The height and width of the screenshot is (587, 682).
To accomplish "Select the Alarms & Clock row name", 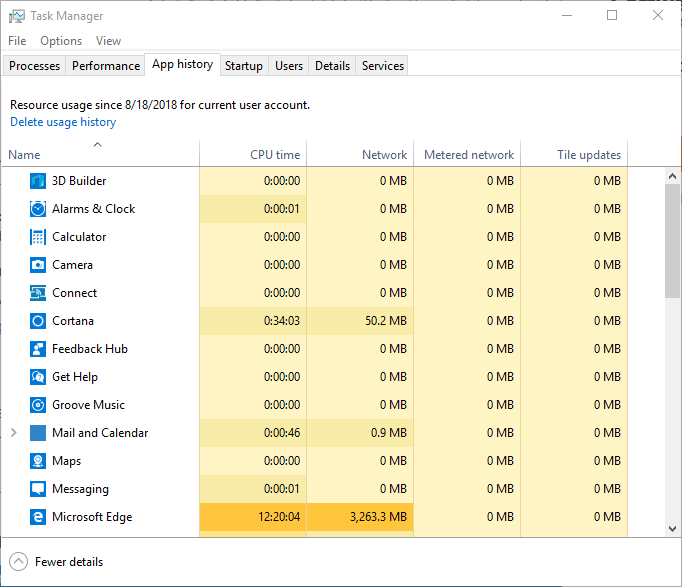I will point(94,209).
